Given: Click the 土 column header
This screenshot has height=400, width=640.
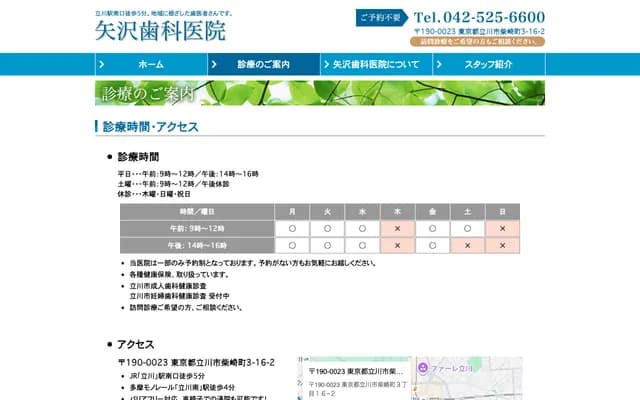Looking at the screenshot, I should (x=468, y=212).
